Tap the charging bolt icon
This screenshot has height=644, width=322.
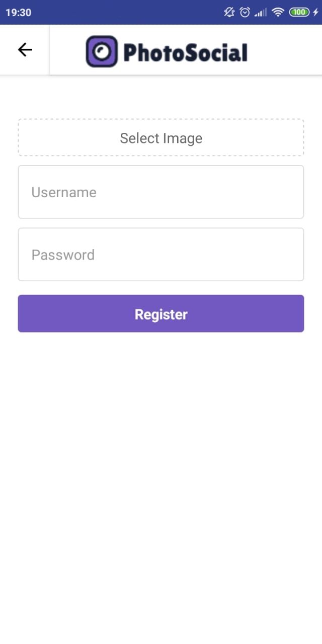click(x=315, y=12)
